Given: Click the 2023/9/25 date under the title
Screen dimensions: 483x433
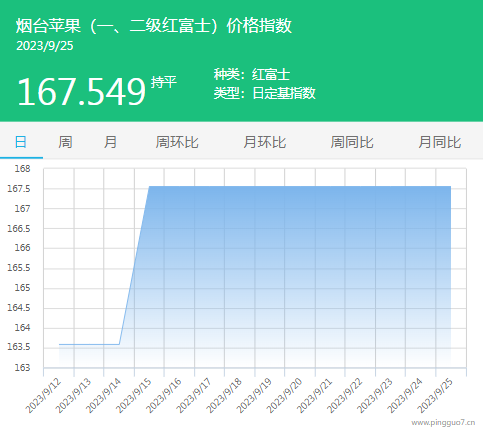Looking at the screenshot, I should click(45, 46).
